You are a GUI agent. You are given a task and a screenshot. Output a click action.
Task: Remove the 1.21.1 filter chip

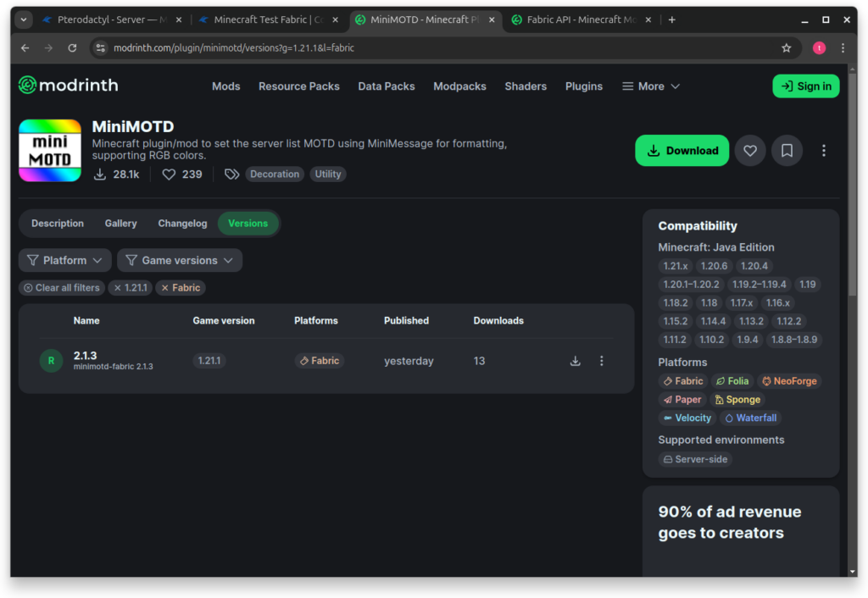click(130, 288)
